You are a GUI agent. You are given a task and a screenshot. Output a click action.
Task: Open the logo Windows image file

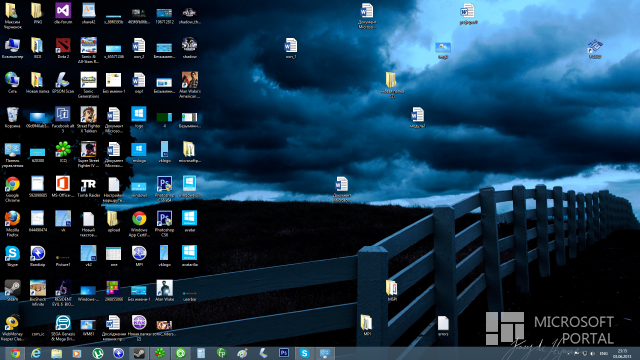click(139, 115)
